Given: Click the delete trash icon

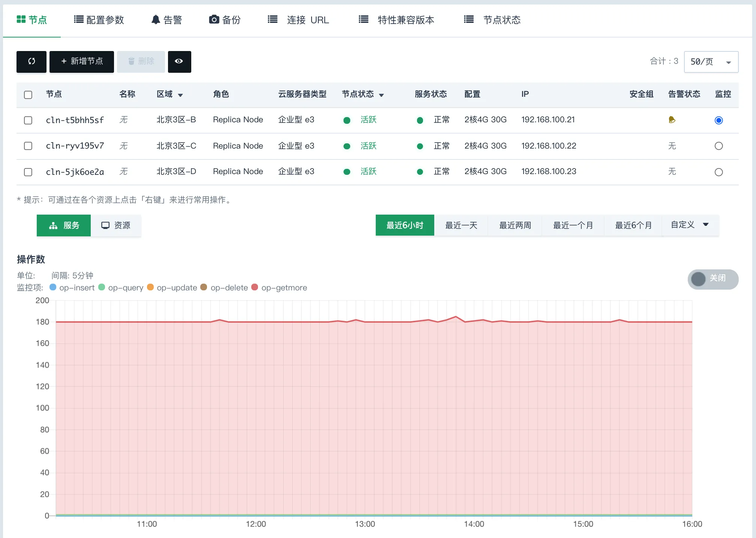Looking at the screenshot, I should tap(141, 62).
